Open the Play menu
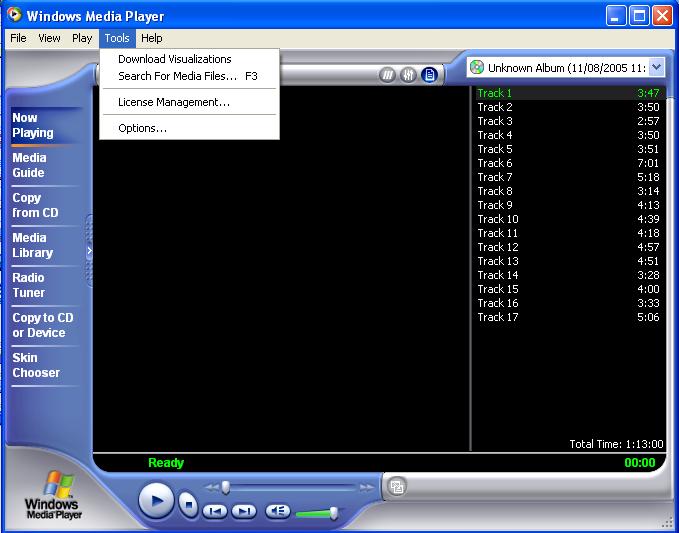The height and width of the screenshot is (533, 679). click(82, 38)
